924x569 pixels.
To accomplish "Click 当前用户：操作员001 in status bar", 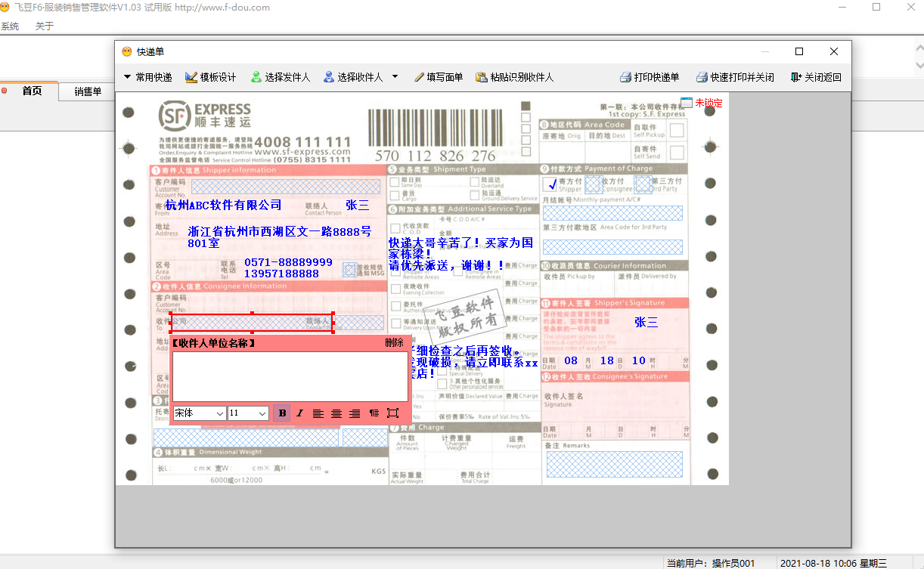I will tap(711, 563).
